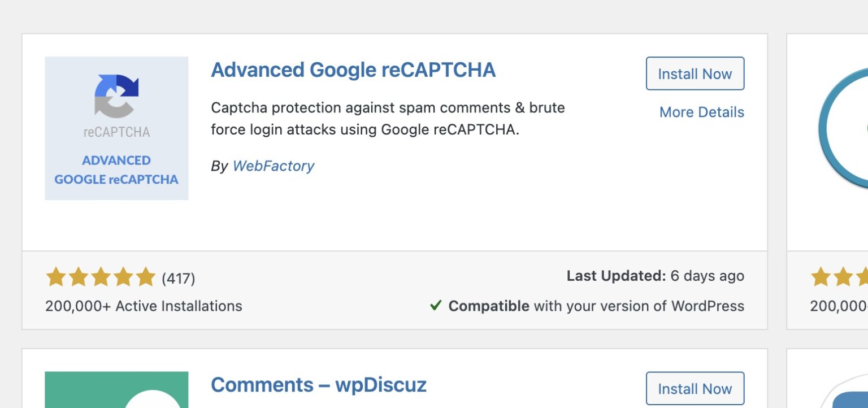The image size is (868, 408).
Task: Click the fifth rating star of reCAPTCHA
Action: pyautogui.click(x=146, y=277)
